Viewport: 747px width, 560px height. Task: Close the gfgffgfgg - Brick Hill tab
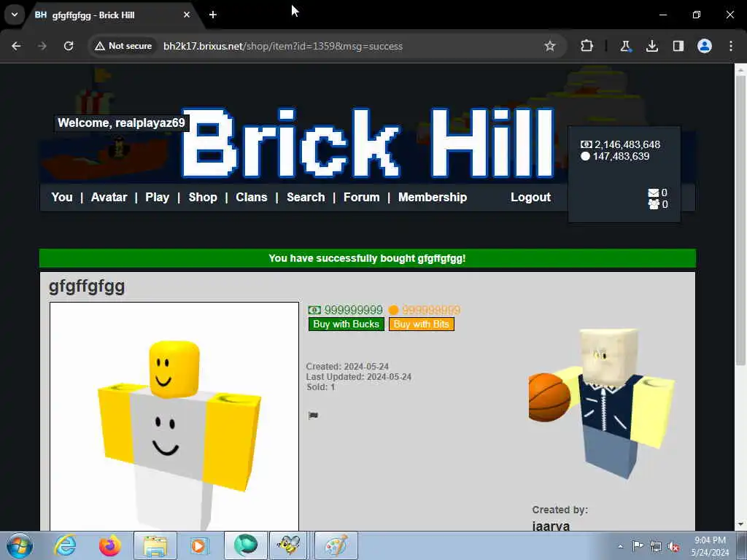(x=187, y=15)
